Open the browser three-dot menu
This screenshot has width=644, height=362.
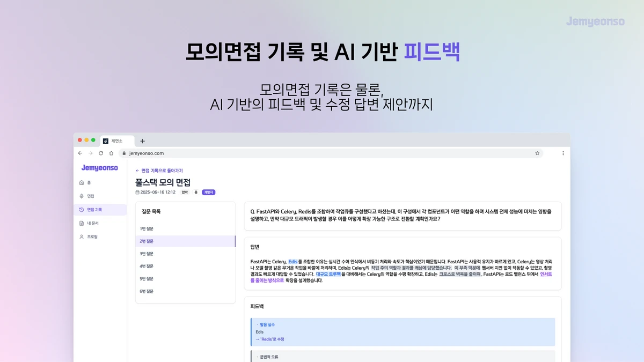click(x=563, y=153)
